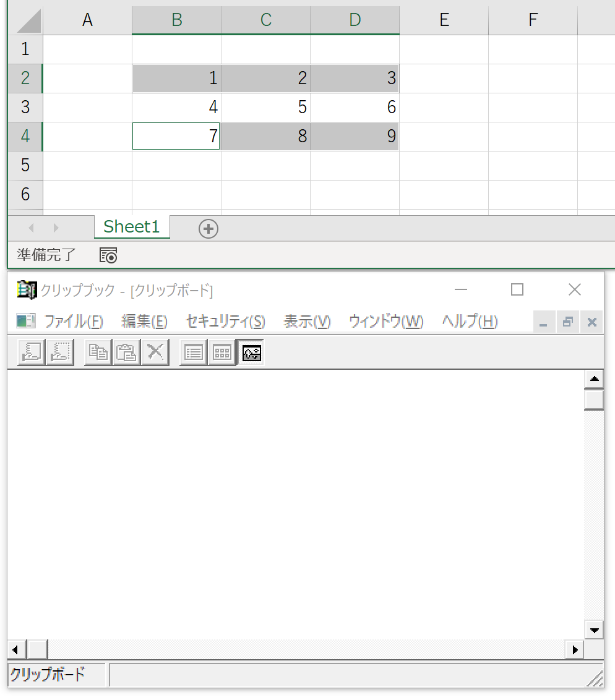The width and height of the screenshot is (615, 700).
Task: Click the sheet tab scroll left arrow
Action: pos(32,228)
